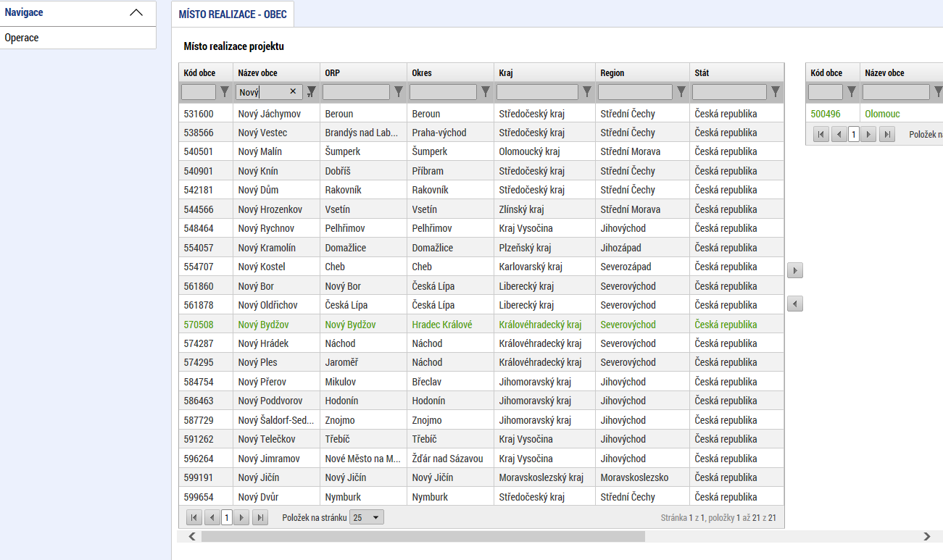Remove municipality back to the left list
The height and width of the screenshot is (560, 943).
pos(795,304)
